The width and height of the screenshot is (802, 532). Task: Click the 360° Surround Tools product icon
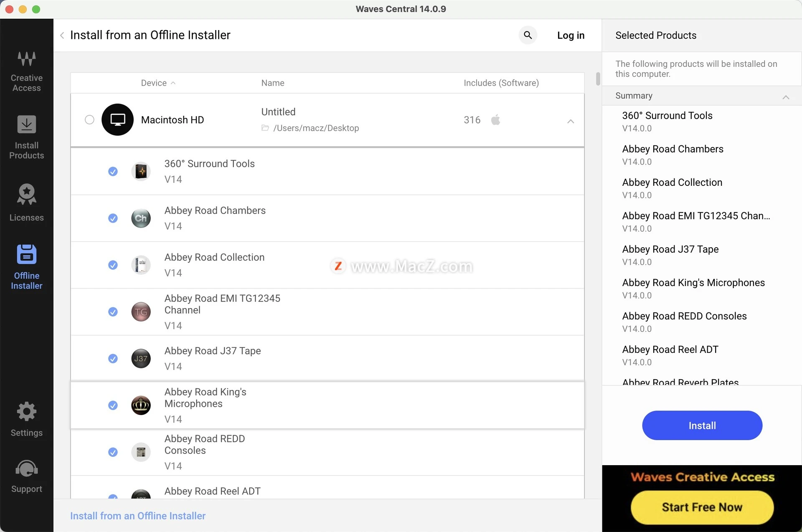point(141,171)
